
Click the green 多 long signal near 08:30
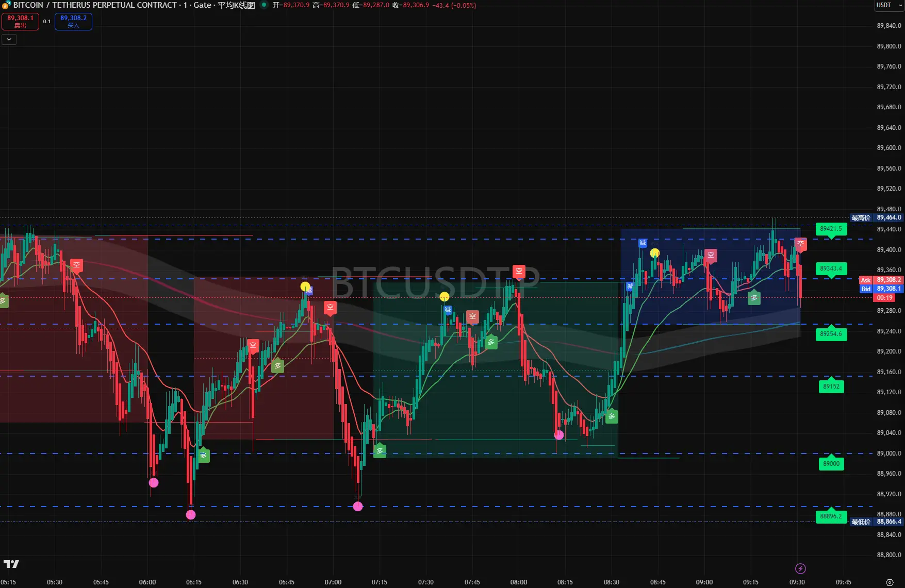point(612,416)
